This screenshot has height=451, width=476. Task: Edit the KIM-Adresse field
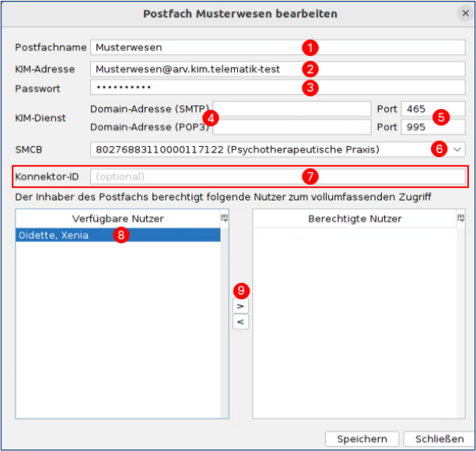pyautogui.click(x=278, y=69)
